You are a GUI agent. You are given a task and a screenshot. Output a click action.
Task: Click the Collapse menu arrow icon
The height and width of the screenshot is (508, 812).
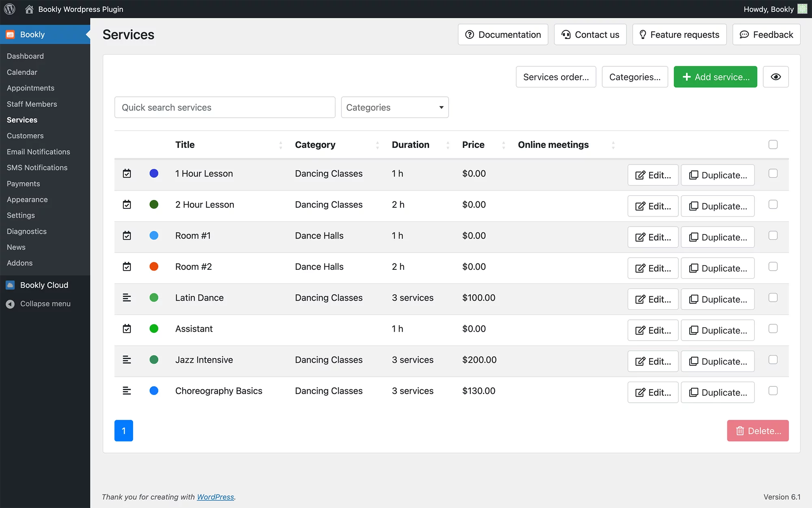pyautogui.click(x=11, y=304)
